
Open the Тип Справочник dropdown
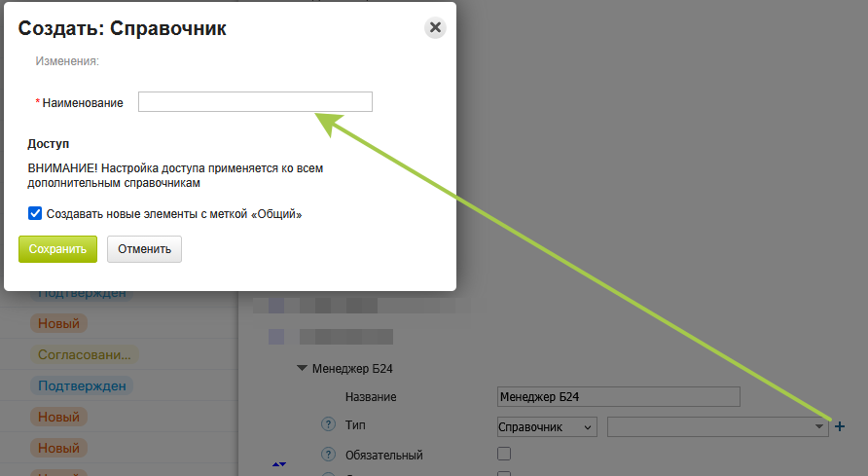(x=547, y=427)
